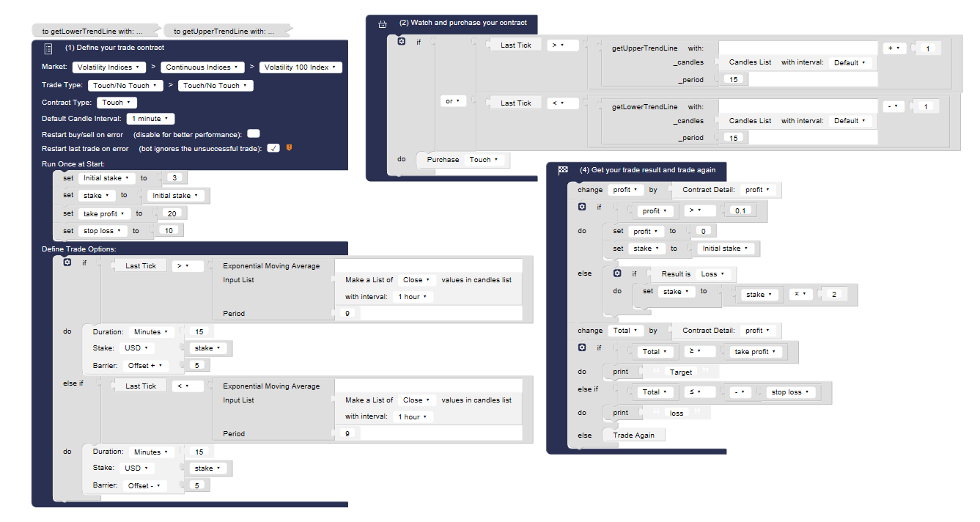The image size is (980, 522).
Task: Edit the 'set profit to' value 0
Action: point(702,232)
